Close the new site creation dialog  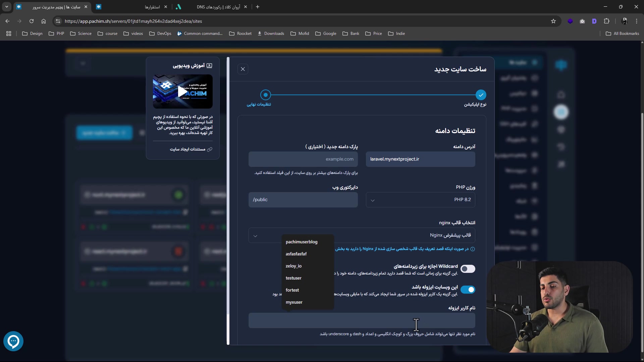pyautogui.click(x=243, y=69)
